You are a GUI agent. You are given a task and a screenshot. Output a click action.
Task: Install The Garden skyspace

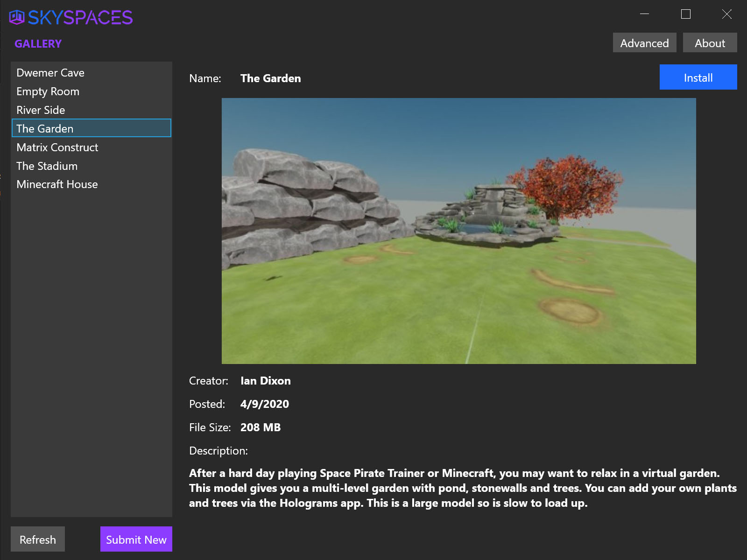pos(698,77)
